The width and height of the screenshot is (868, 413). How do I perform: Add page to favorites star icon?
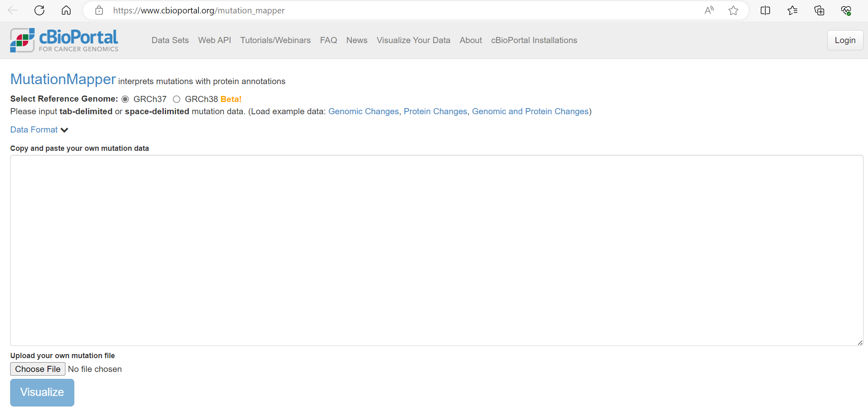pos(733,10)
